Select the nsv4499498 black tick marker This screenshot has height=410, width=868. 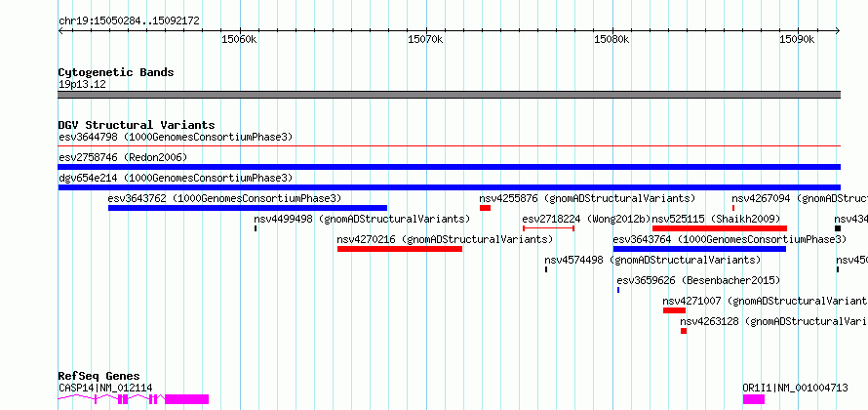point(256,228)
